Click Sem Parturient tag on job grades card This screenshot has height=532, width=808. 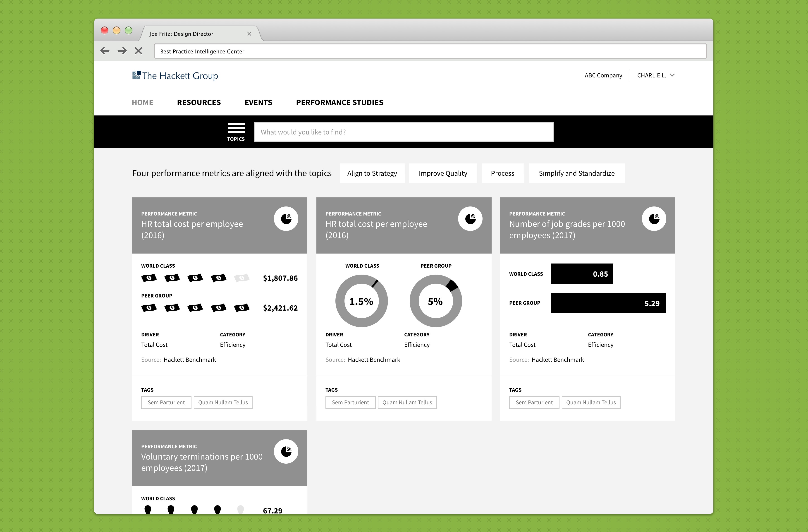point(534,402)
